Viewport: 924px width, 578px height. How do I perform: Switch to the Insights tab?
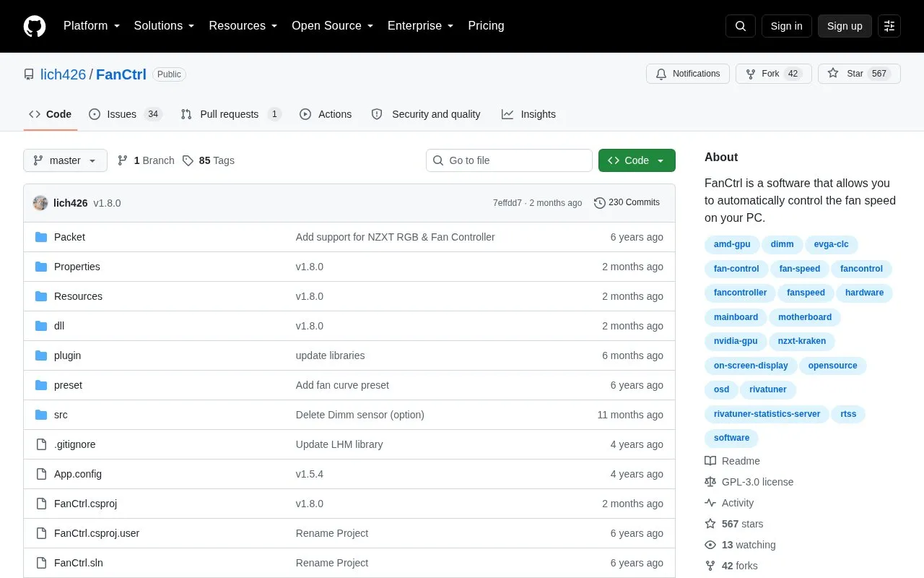point(529,114)
